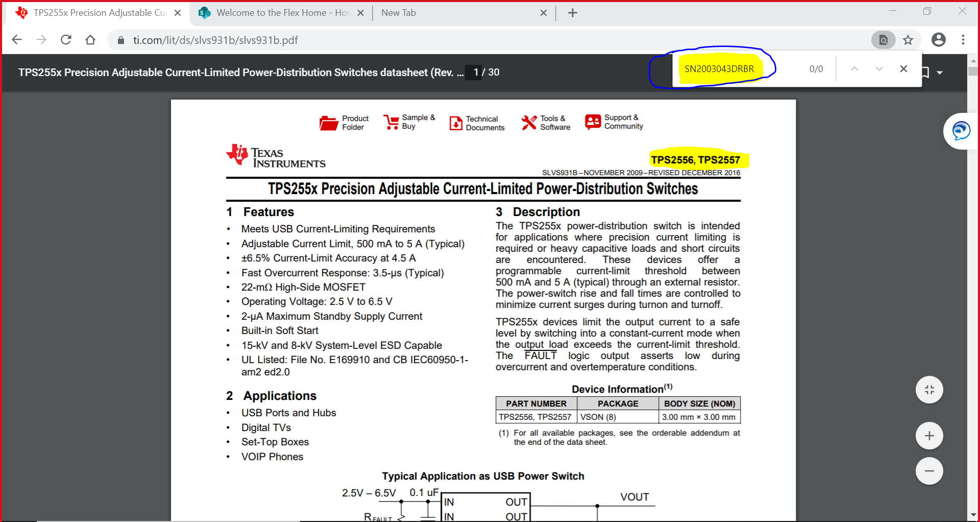980x522 pixels.
Task: Bookmark this page with the star icon
Action: tap(908, 40)
